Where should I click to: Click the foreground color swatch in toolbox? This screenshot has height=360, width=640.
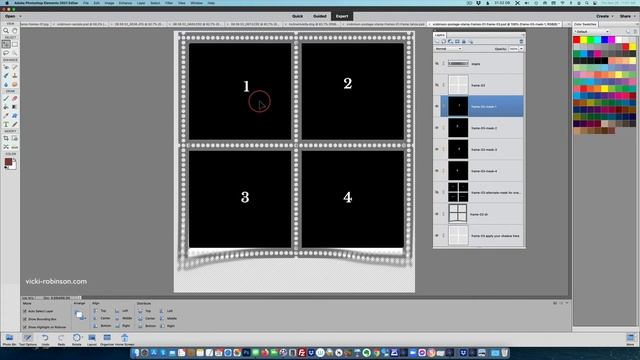tap(8, 162)
